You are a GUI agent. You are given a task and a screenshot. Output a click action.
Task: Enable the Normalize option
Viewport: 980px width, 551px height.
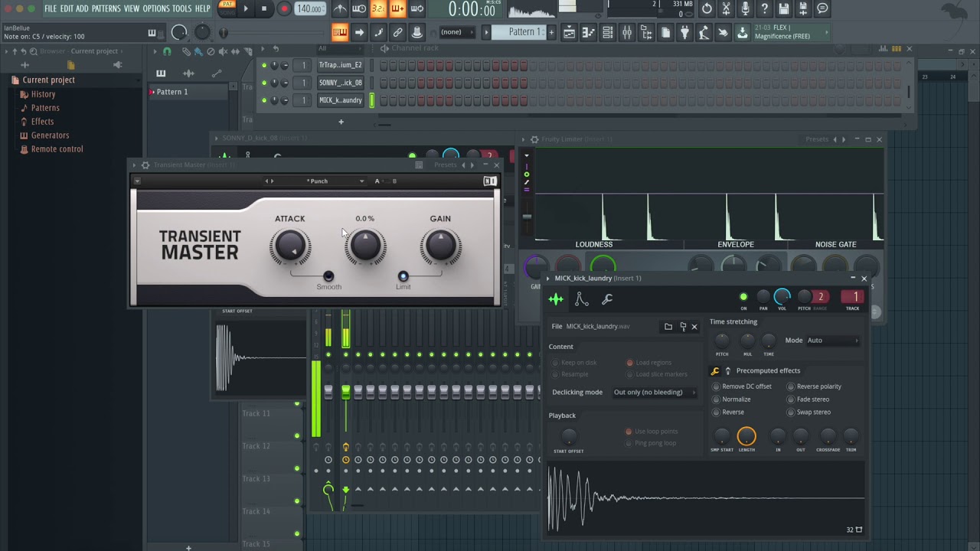click(731, 399)
